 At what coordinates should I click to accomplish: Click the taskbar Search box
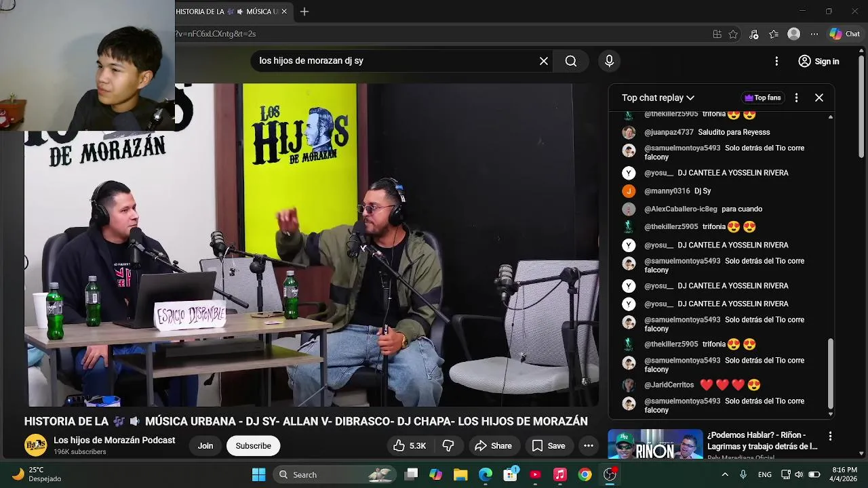[335, 474]
